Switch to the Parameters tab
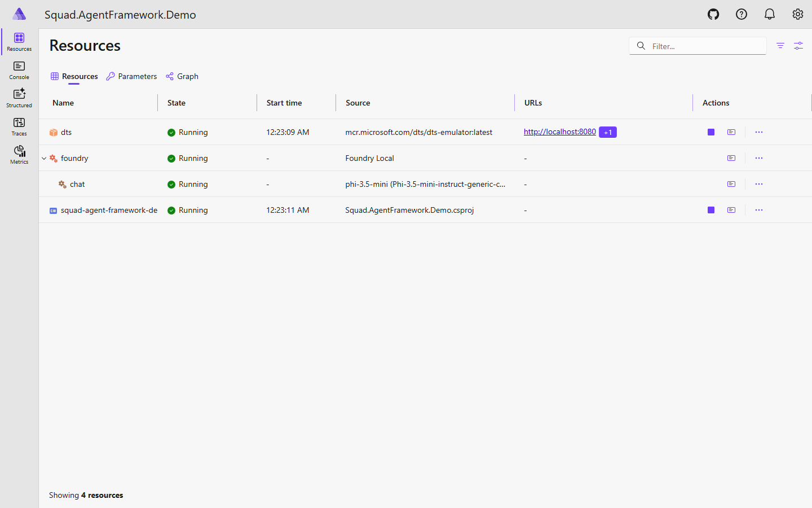Image resolution: width=812 pixels, height=508 pixels. pyautogui.click(x=131, y=76)
